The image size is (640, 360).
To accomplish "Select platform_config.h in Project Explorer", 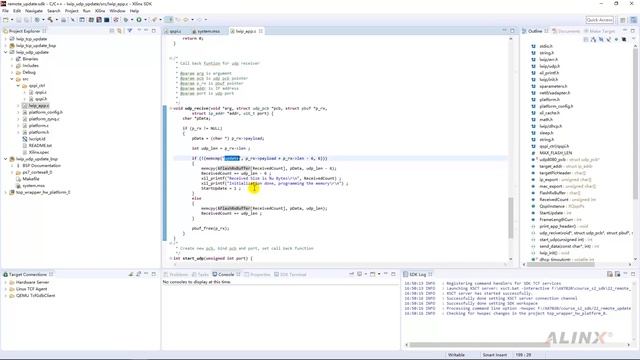I will (45, 112).
